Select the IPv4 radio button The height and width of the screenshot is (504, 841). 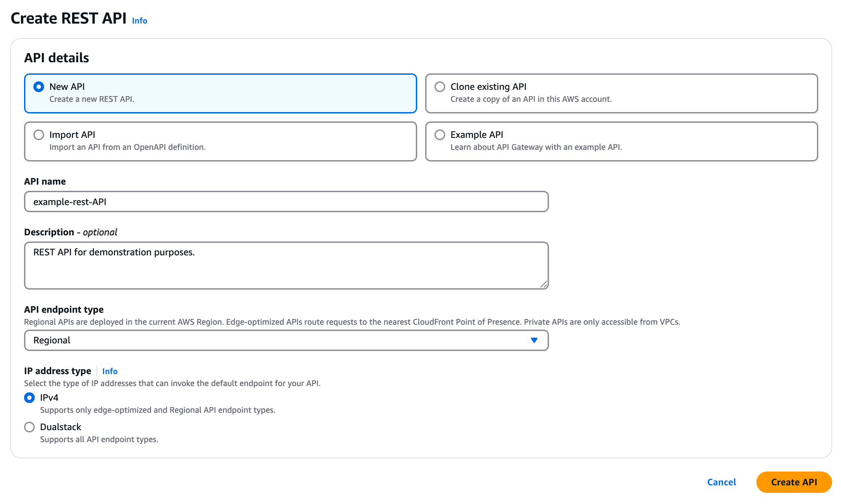pos(29,398)
